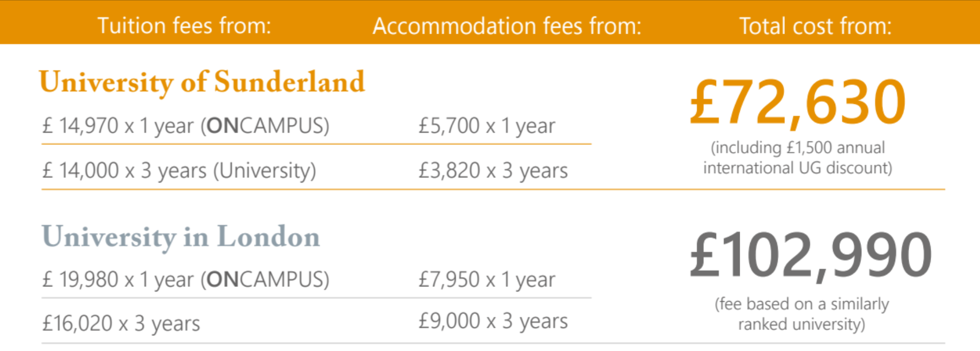Click the £5,700 x 1 year accommodation fee

point(486,126)
